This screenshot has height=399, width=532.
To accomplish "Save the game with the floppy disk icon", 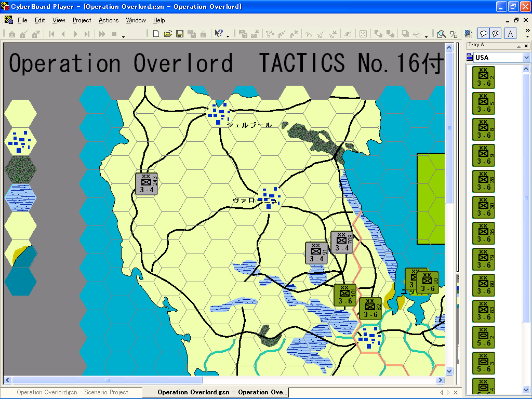I will [x=180, y=34].
